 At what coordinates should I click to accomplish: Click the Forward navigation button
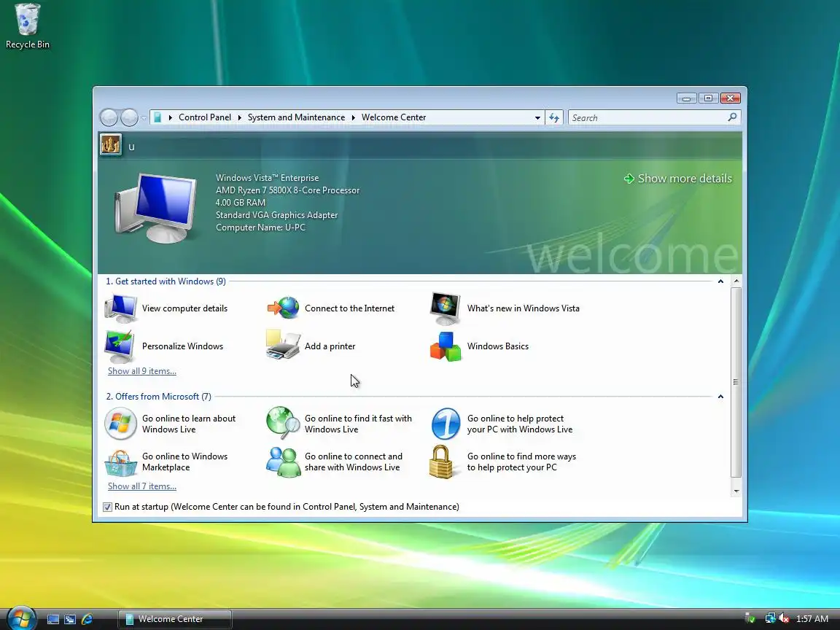129,117
